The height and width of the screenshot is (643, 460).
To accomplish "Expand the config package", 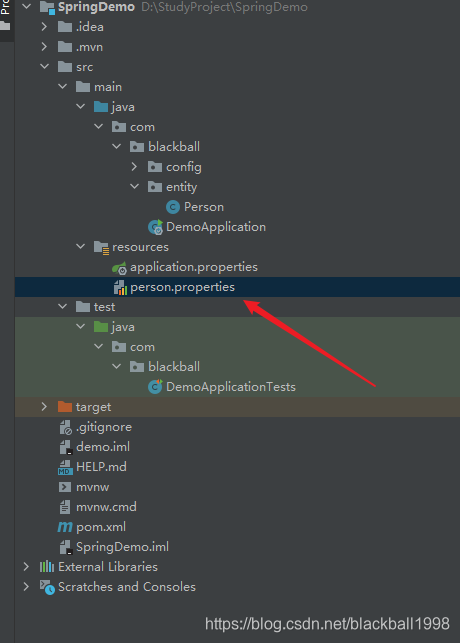I will coord(134,166).
